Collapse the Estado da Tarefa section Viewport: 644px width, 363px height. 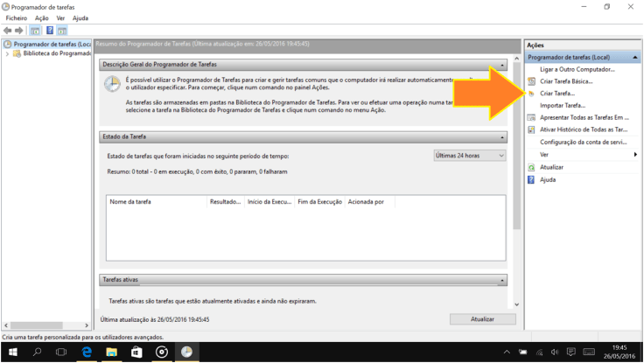[x=502, y=137]
